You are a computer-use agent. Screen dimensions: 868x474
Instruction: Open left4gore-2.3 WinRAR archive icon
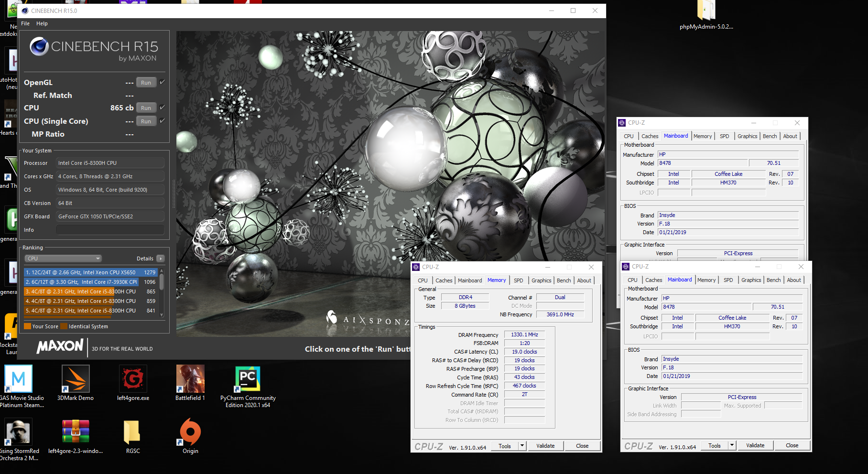(x=76, y=435)
